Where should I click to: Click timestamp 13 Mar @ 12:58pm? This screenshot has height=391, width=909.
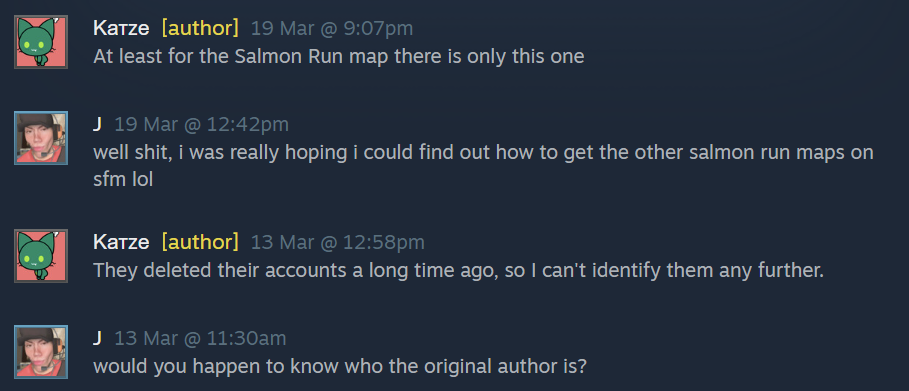[x=337, y=242]
